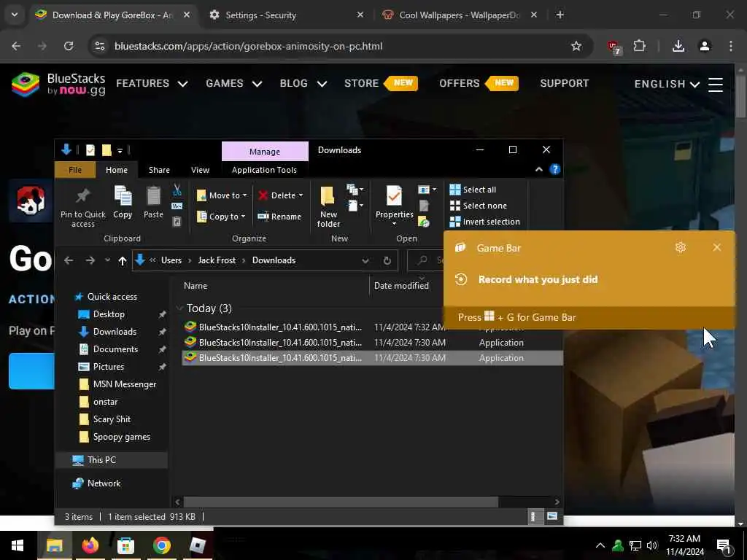The height and width of the screenshot is (560, 747).
Task: Click the Paste icon in Clipboard group
Action: (x=153, y=203)
